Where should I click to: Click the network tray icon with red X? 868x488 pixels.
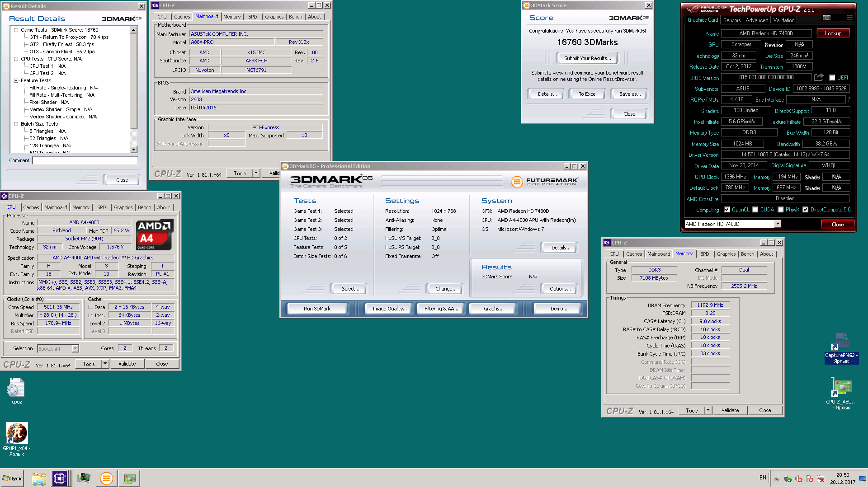(821, 479)
